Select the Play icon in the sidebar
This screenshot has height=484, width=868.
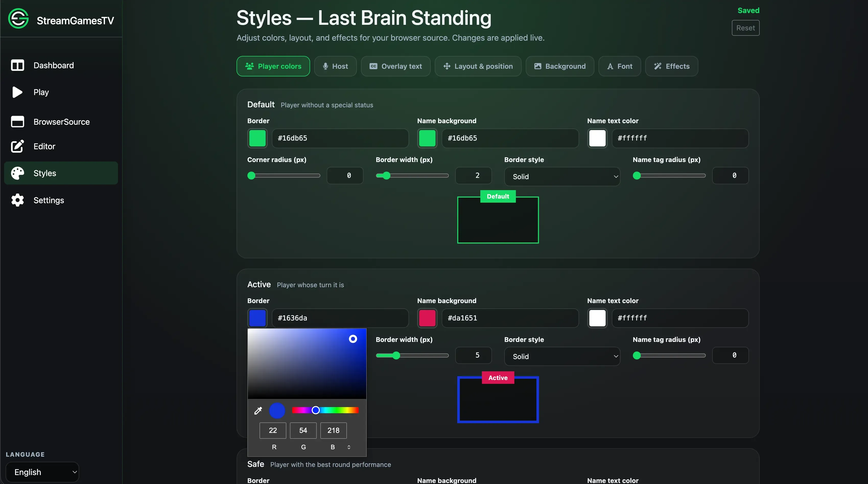tap(17, 92)
